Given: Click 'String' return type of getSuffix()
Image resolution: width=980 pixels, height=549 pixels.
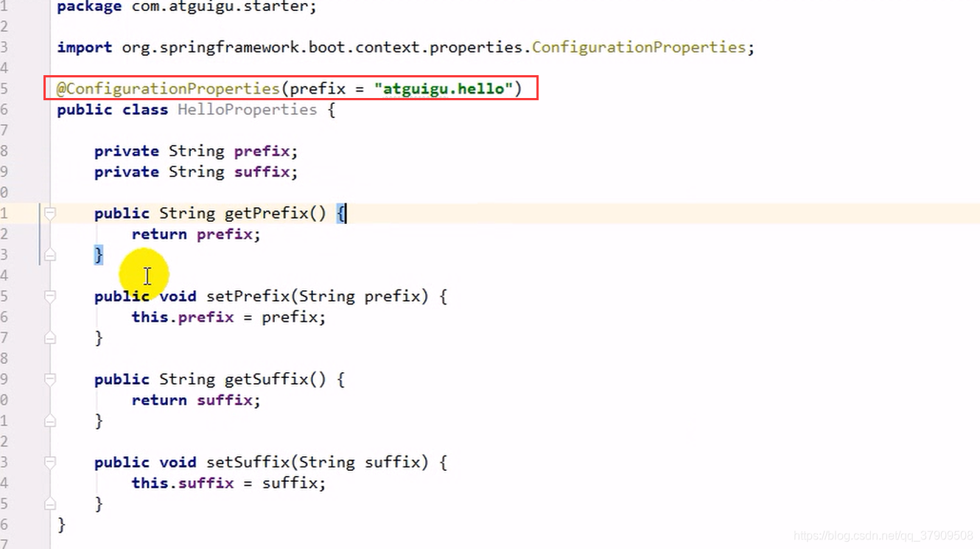Looking at the screenshot, I should (x=187, y=380).
